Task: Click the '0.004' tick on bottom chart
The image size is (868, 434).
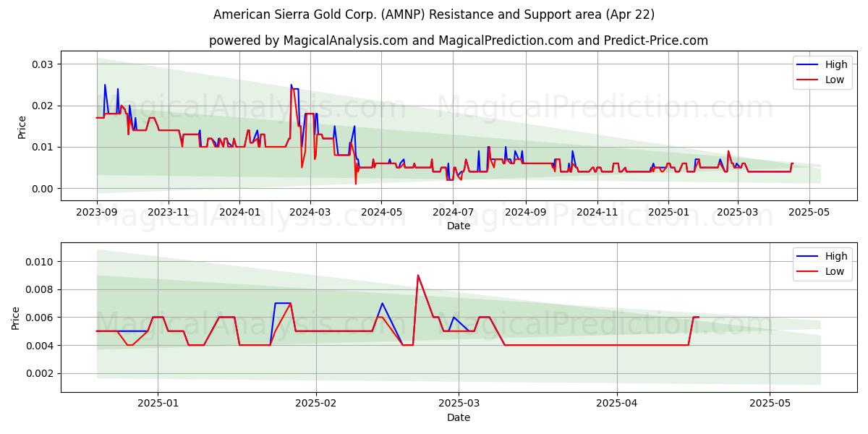Action: pyautogui.click(x=41, y=346)
